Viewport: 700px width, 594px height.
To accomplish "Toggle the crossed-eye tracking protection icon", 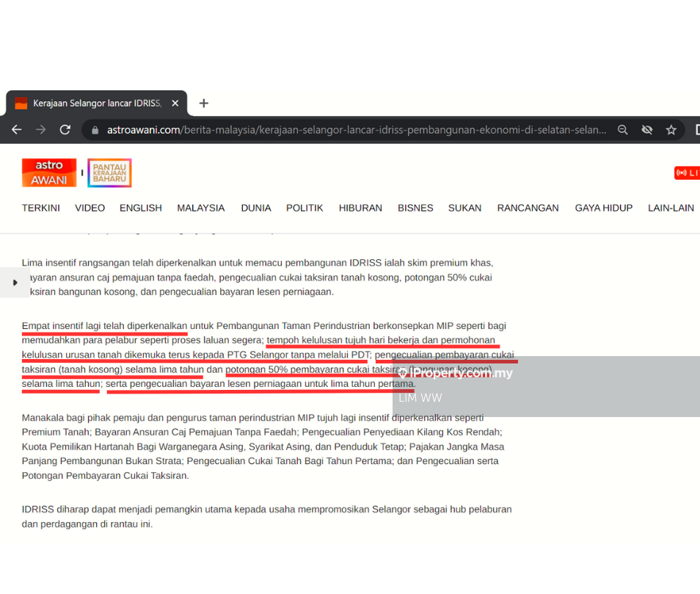I will tap(646, 130).
